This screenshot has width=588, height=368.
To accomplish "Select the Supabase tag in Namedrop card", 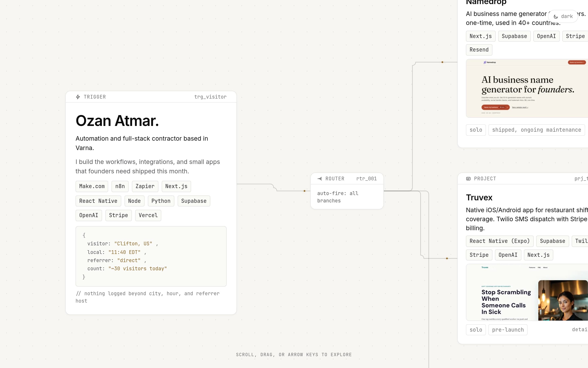I will tap(514, 36).
